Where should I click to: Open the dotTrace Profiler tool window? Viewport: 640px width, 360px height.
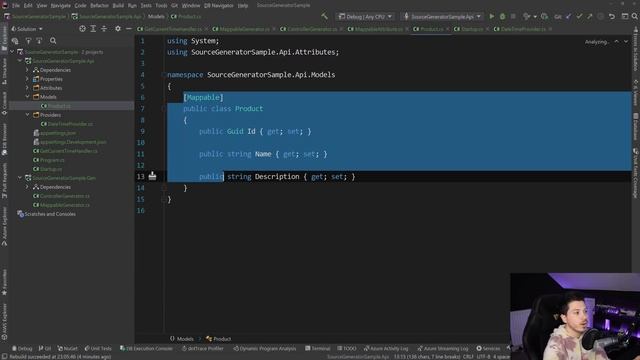tap(202, 349)
